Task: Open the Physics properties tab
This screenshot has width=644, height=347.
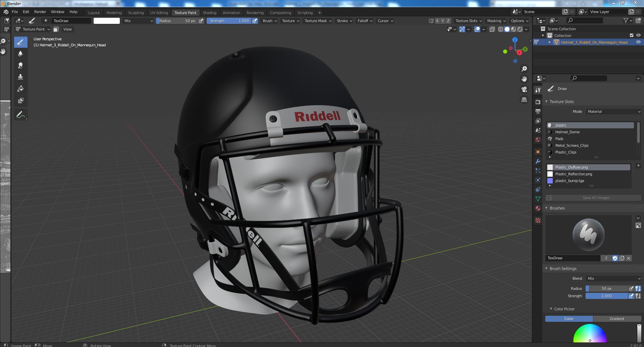Action: tap(538, 180)
